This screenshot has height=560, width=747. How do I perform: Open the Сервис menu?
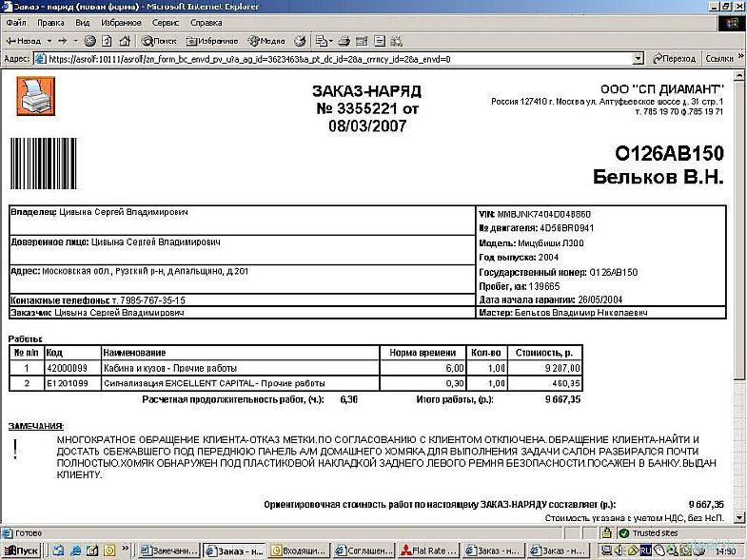tap(166, 22)
